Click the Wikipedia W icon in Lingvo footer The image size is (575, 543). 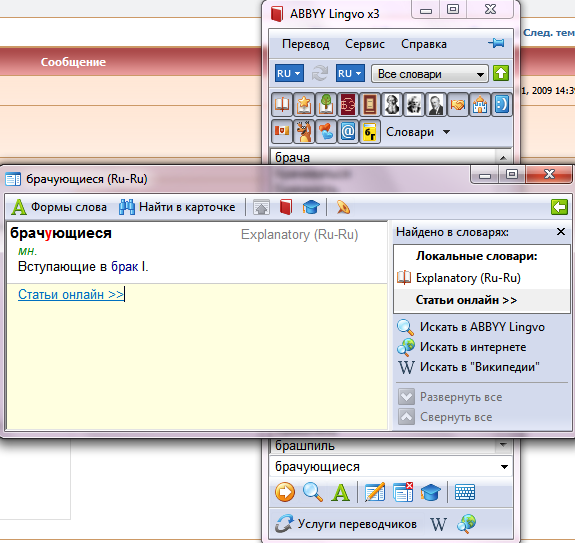coord(439,524)
